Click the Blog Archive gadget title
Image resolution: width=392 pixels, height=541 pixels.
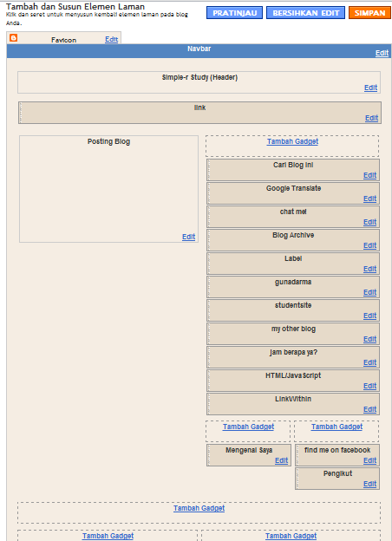[293, 235]
